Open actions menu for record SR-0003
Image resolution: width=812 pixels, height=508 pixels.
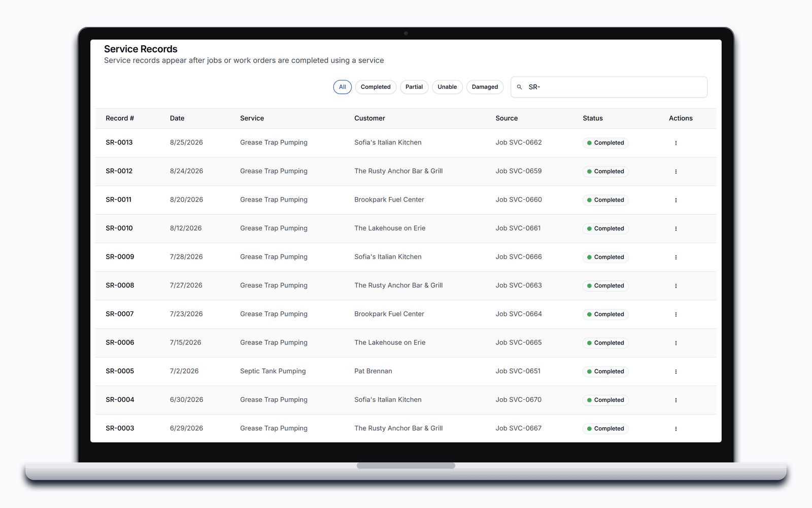(x=675, y=429)
